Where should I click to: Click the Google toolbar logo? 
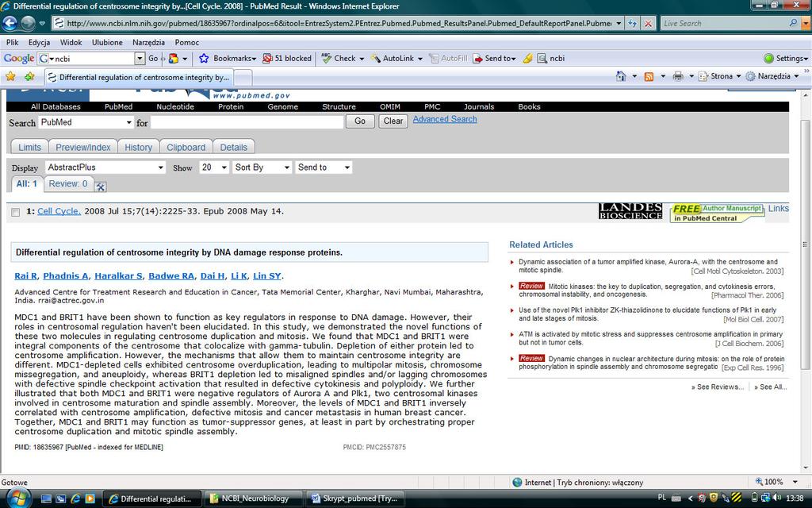click(x=19, y=59)
